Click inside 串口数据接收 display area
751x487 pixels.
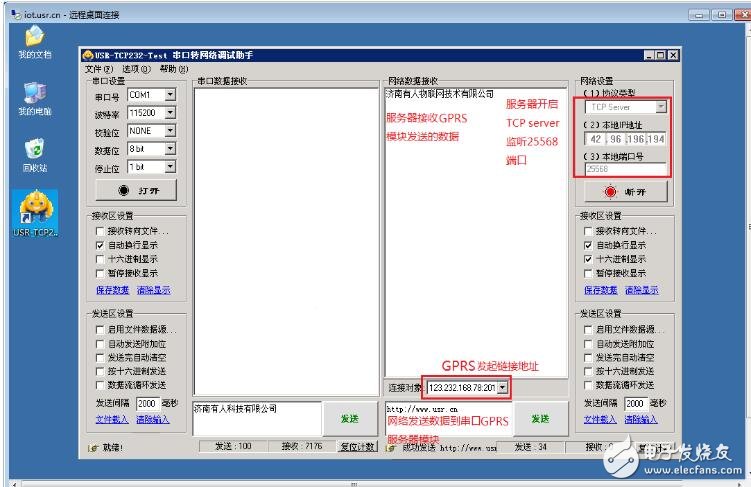286,242
